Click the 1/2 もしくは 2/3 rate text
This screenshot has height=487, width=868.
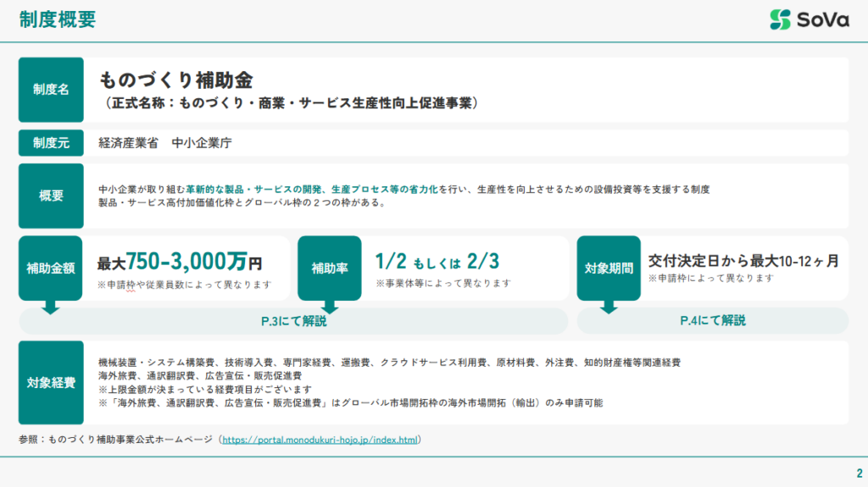[x=437, y=260]
